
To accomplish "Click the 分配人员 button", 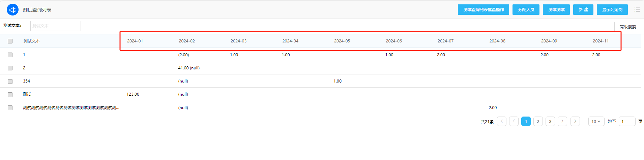I will [x=526, y=10].
